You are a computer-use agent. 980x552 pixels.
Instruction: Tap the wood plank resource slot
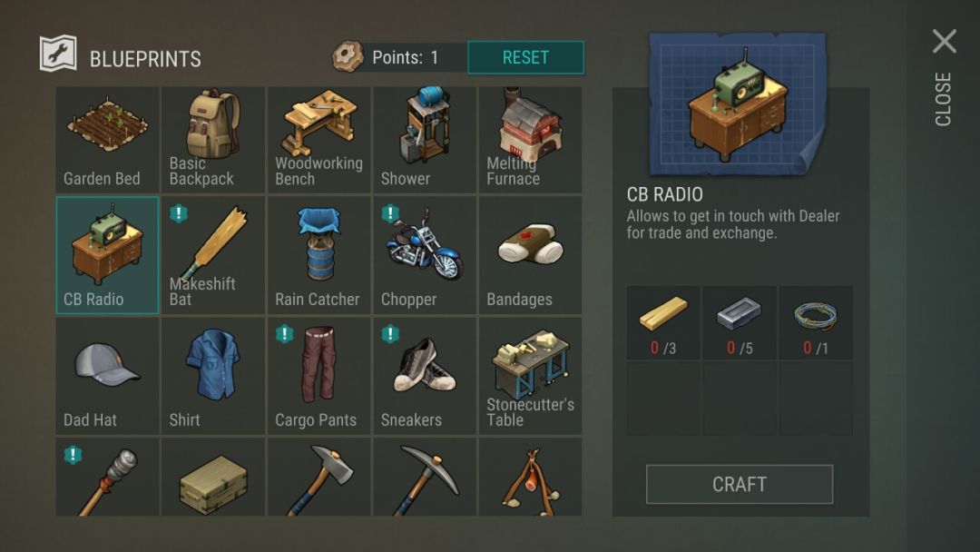663,322
